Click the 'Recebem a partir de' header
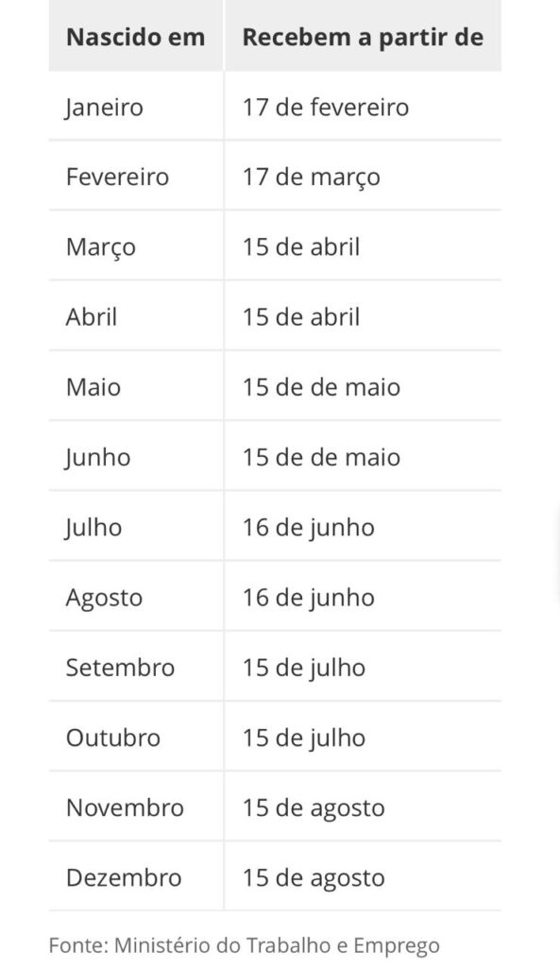Image resolution: width=560 pixels, height=967 pixels. pyautogui.click(x=363, y=37)
